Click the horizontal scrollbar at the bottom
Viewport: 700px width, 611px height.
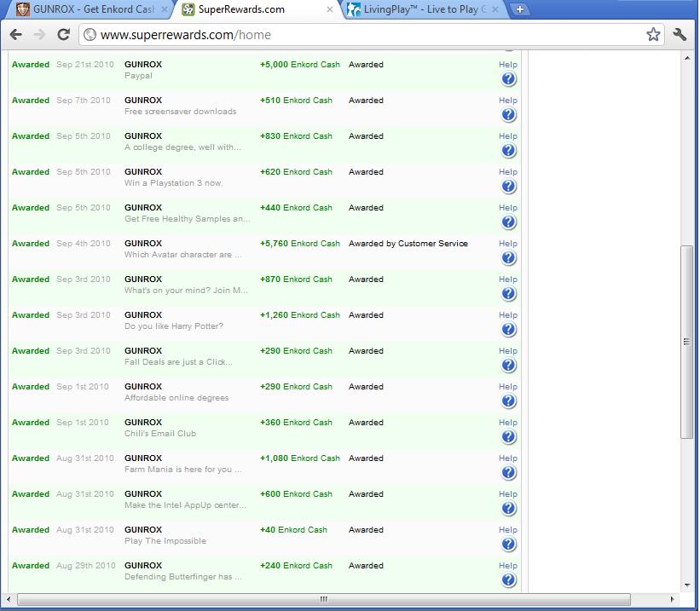[x=324, y=599]
